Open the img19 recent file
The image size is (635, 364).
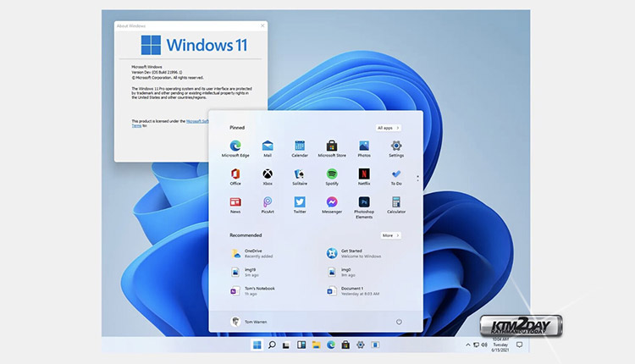pyautogui.click(x=245, y=272)
